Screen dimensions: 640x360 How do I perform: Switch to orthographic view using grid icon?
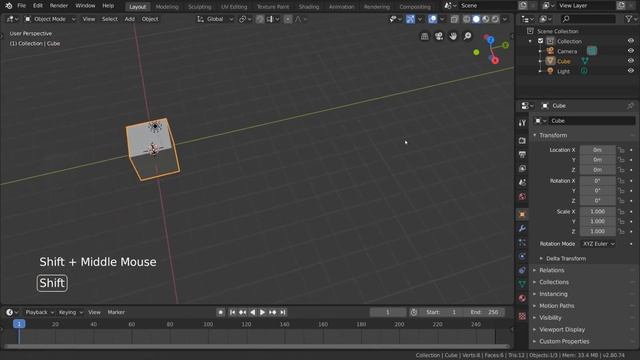pos(425,36)
